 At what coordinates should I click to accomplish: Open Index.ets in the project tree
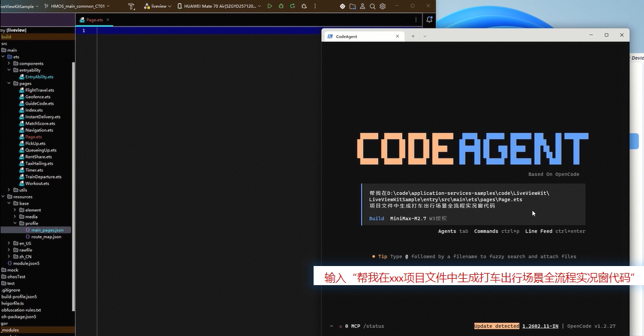(x=34, y=110)
